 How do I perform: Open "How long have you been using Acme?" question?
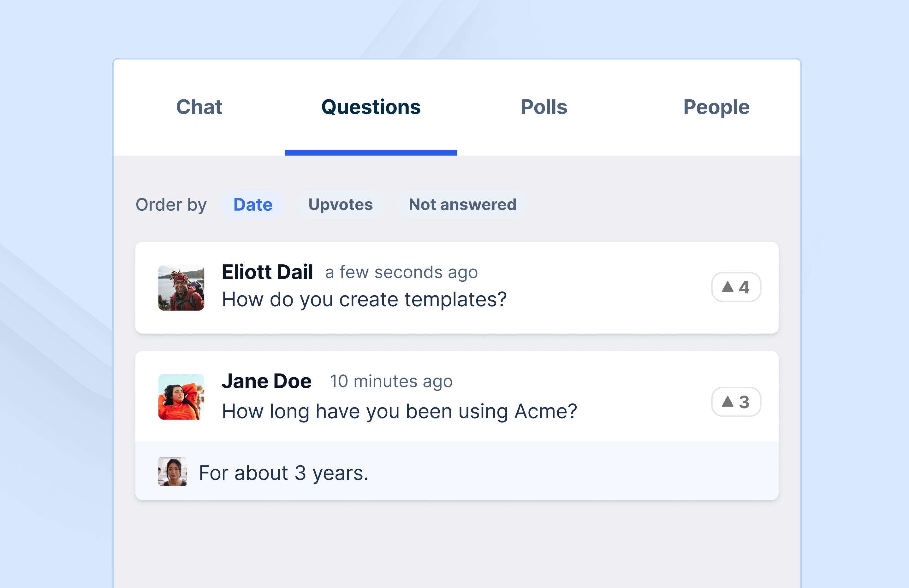399,412
